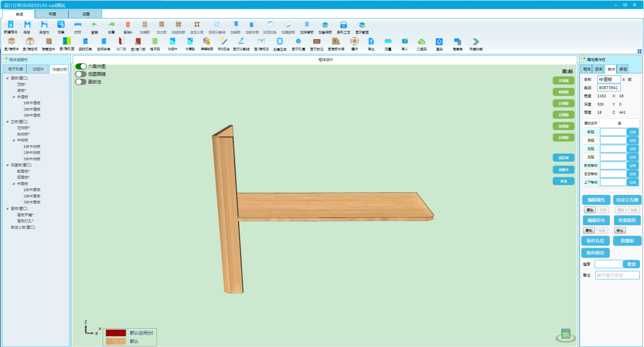Click the 左视图 view button
The width and height of the screenshot is (644, 347).
tap(563, 103)
